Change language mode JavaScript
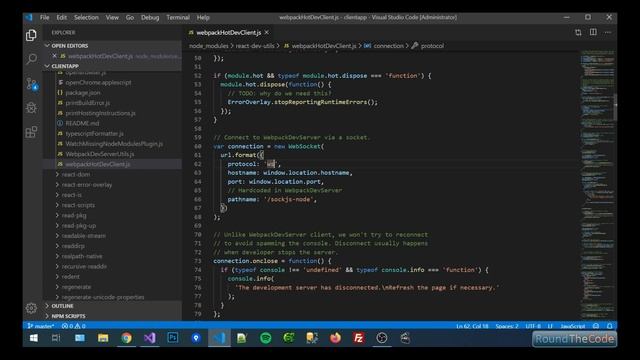This screenshot has height=360, width=640. (573, 326)
